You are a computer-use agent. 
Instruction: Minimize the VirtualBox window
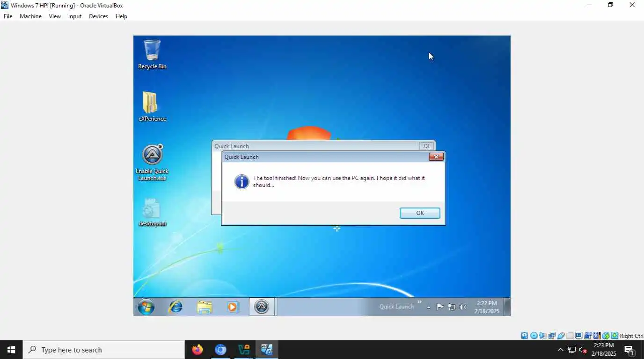pyautogui.click(x=589, y=5)
